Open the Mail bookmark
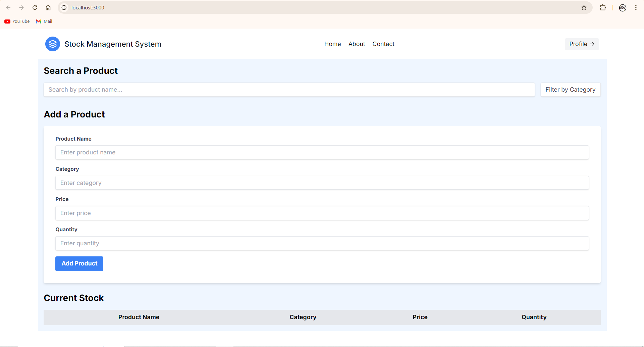 pyautogui.click(x=44, y=21)
